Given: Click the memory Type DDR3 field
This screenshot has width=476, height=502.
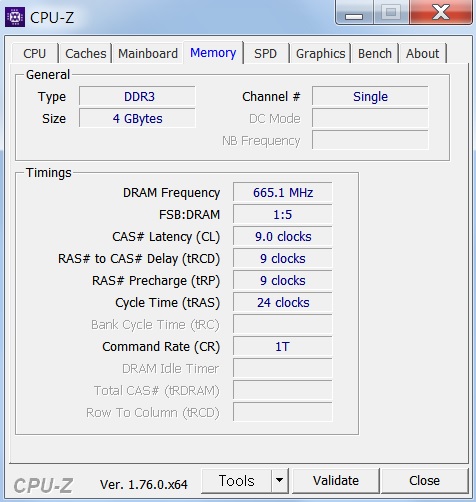Looking at the screenshot, I should 137,96.
